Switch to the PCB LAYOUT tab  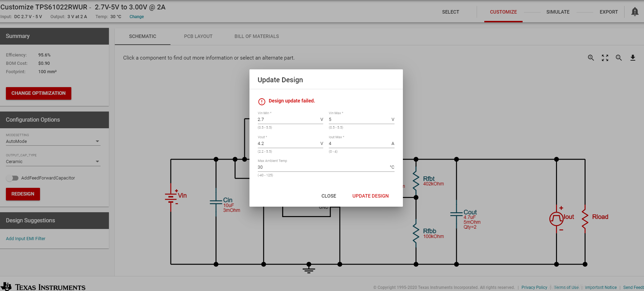(198, 36)
